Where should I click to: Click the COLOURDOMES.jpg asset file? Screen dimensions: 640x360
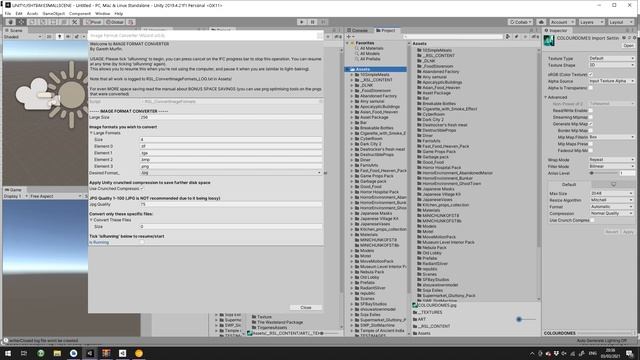(435, 305)
